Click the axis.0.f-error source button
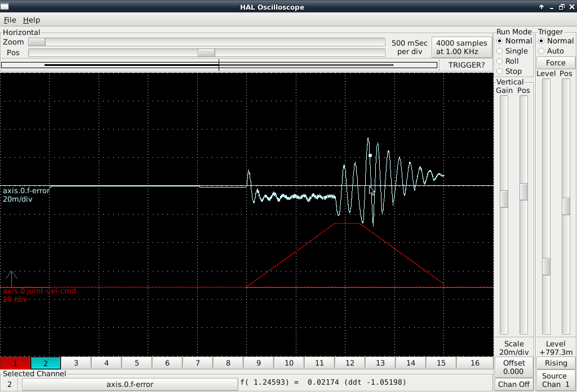The width and height of the screenshot is (577, 392). [130, 384]
